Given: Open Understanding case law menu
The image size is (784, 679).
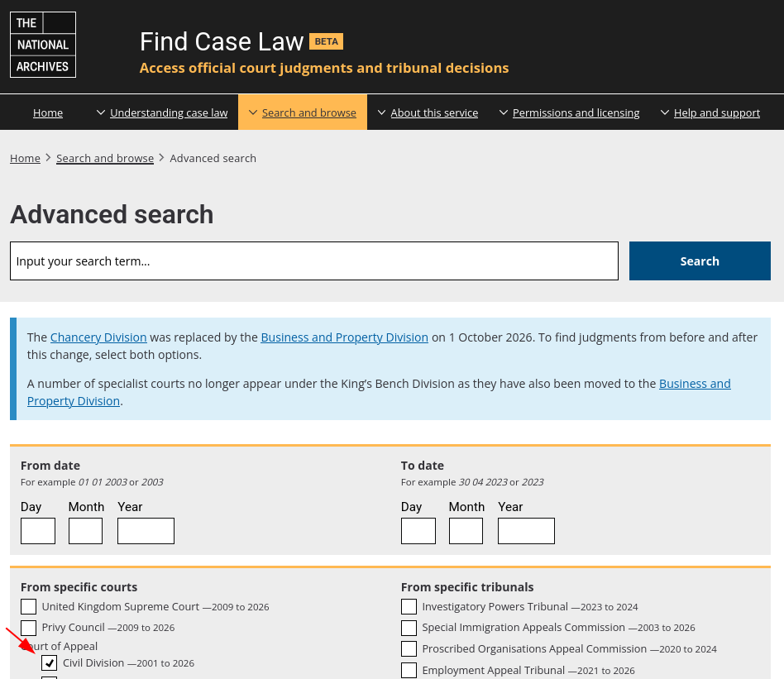Looking at the screenshot, I should [169, 113].
